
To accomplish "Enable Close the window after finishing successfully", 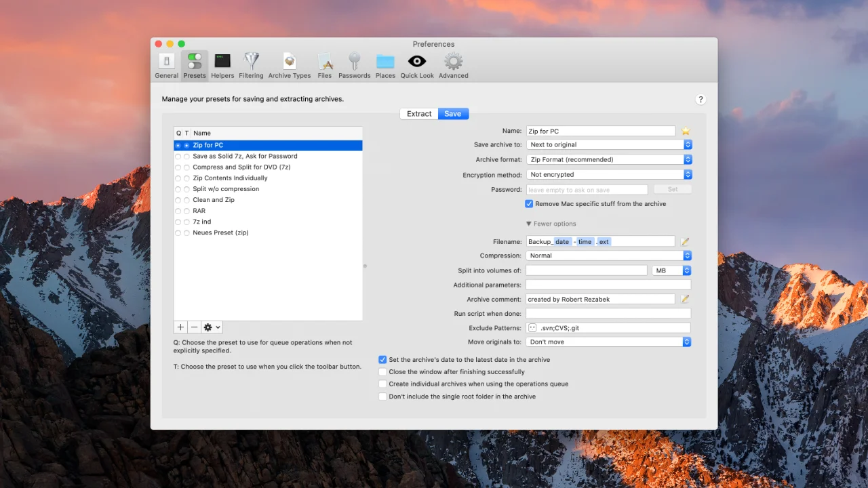I will click(x=382, y=372).
